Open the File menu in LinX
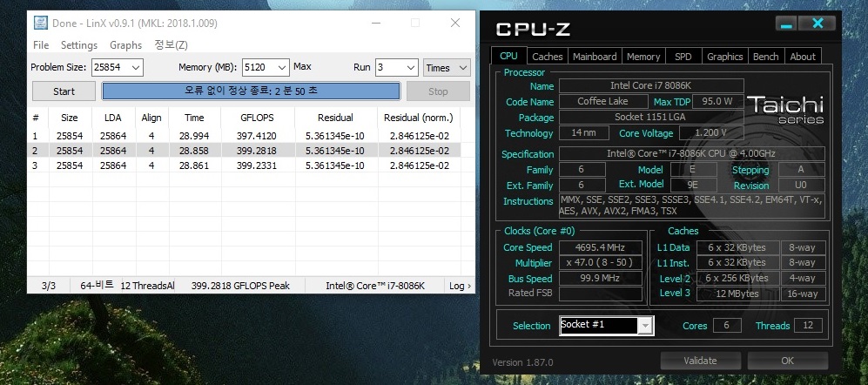Viewport: 868px width, 385px height. pos(41,45)
